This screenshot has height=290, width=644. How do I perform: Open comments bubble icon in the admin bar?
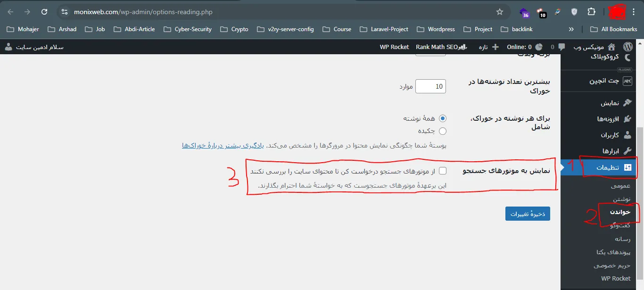tap(561, 47)
